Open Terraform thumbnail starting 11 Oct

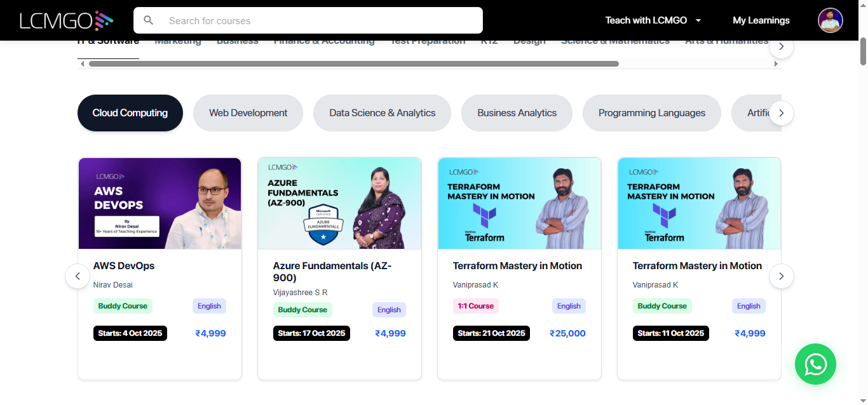(x=700, y=204)
